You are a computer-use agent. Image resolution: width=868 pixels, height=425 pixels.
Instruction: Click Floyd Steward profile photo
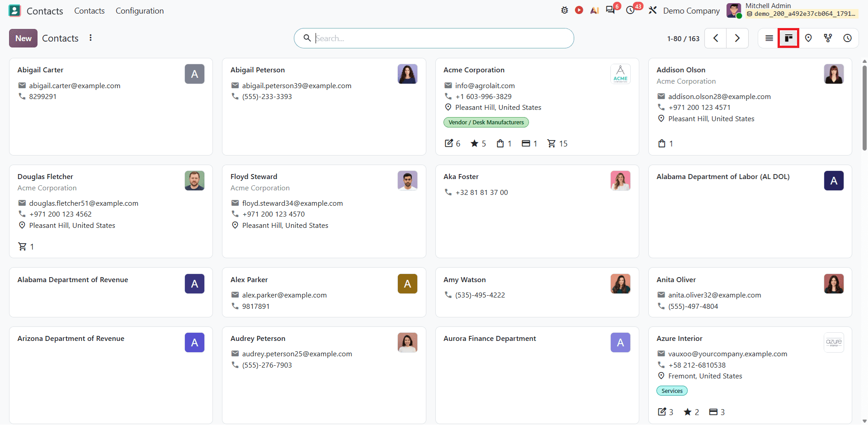tap(407, 181)
